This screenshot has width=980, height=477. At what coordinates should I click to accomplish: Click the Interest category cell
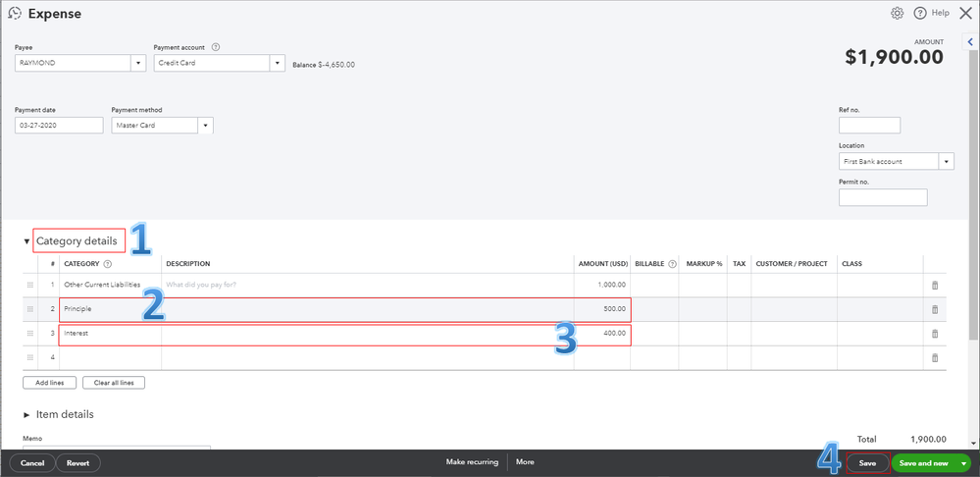[111, 334]
